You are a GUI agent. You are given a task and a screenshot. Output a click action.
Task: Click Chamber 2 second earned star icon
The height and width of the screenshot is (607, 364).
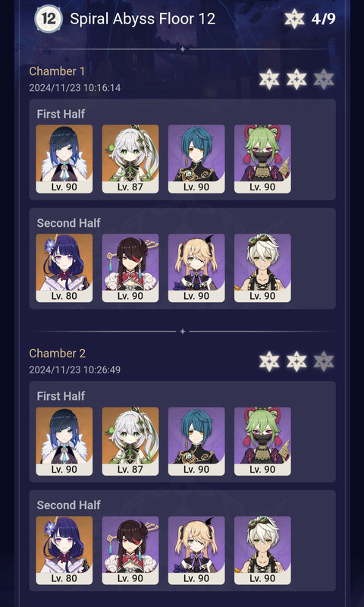pos(297,362)
